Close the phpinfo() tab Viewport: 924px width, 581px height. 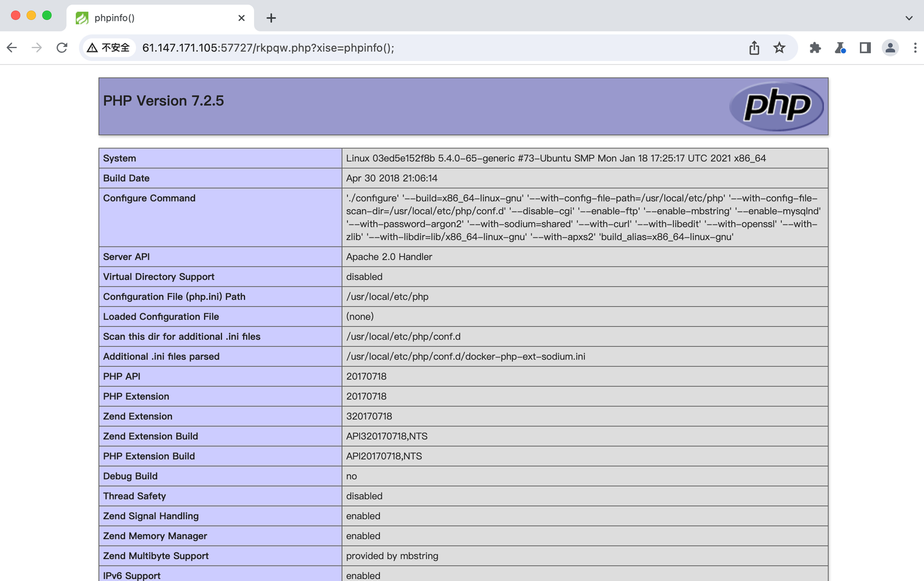coord(241,18)
